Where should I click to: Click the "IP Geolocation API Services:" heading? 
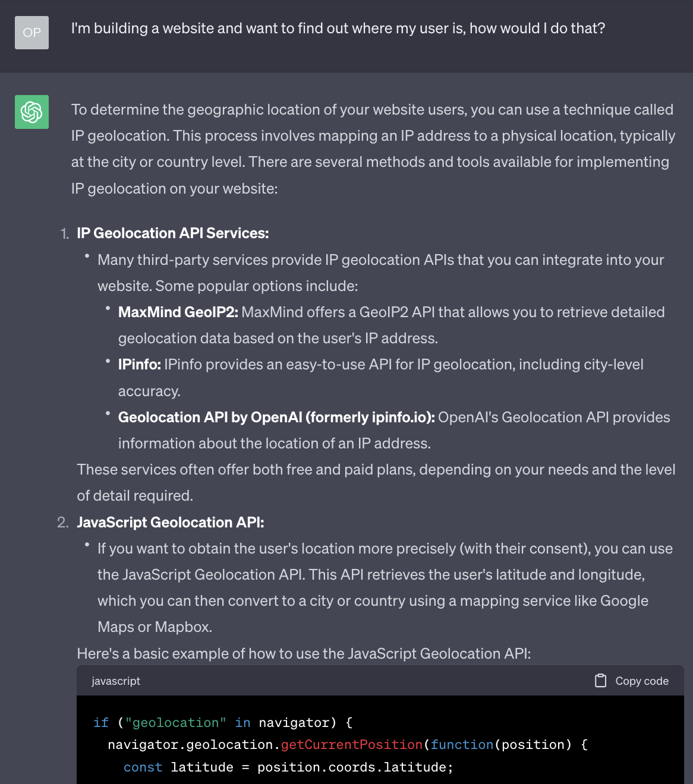pyautogui.click(x=172, y=233)
